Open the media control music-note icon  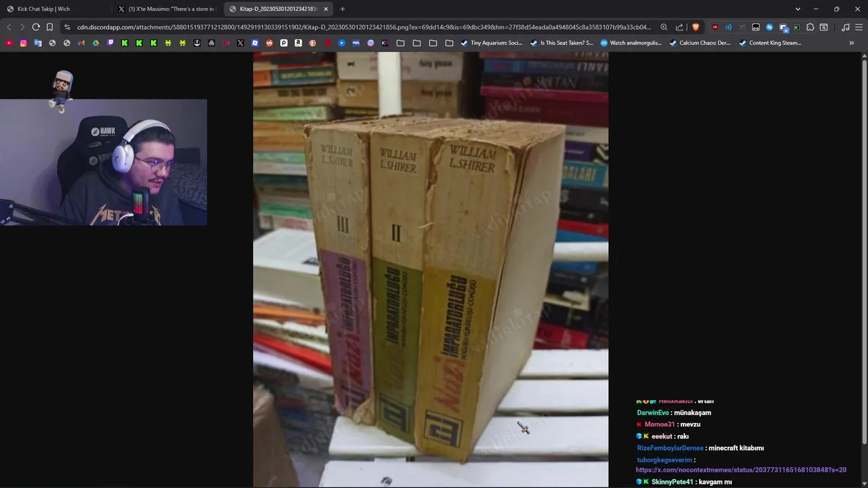[x=845, y=27]
